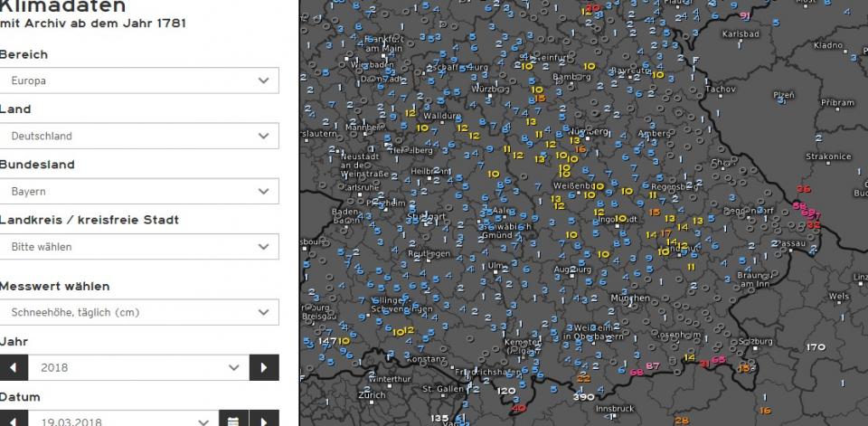Screen dimensions: 868x426
Task: Open the Bundesland dropdown showing Bayern
Action: point(139,192)
